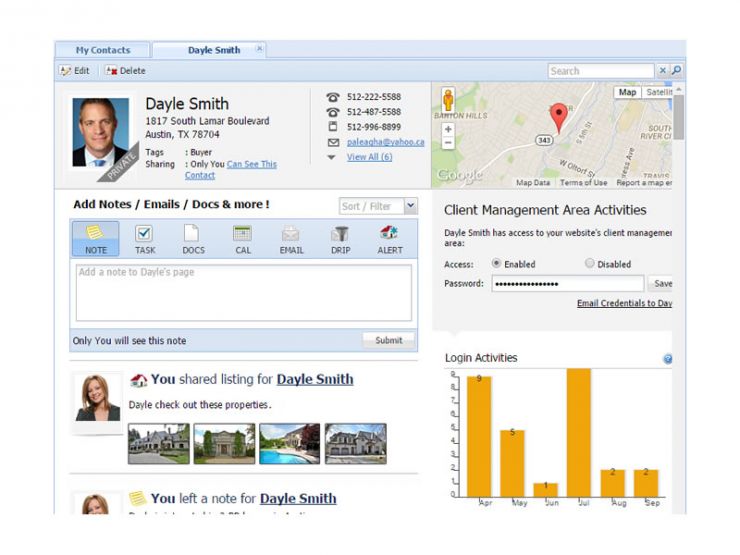Select the ALERT house icon
The image size is (740, 555).
[x=389, y=234]
